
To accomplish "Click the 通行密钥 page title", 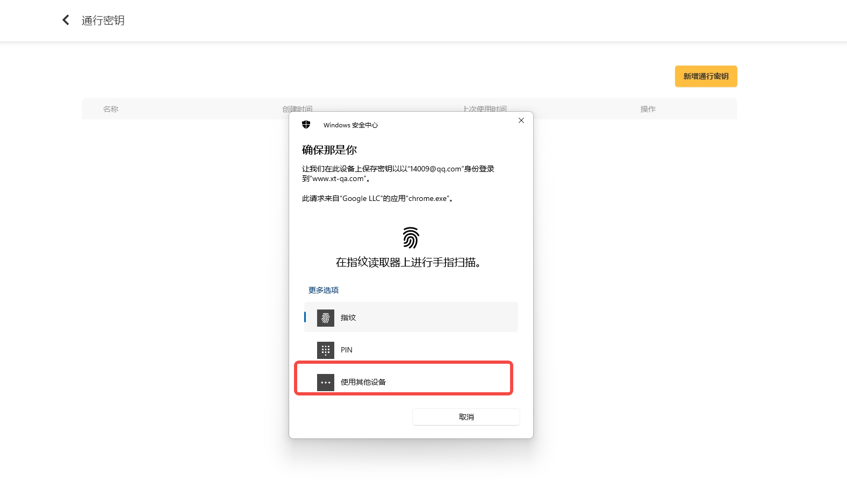I will click(103, 20).
